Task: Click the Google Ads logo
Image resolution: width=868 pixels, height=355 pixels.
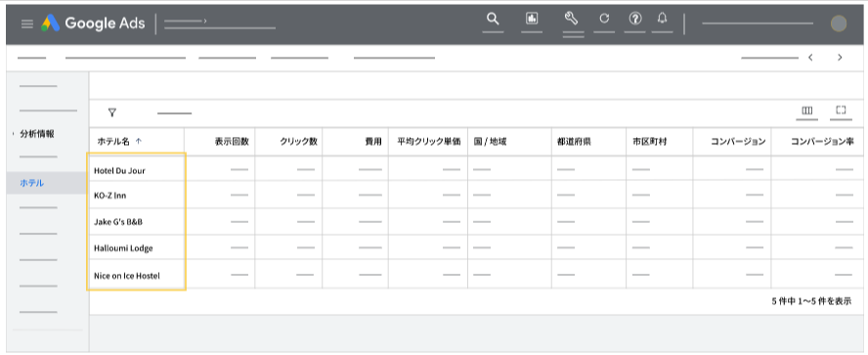Action: (93, 23)
